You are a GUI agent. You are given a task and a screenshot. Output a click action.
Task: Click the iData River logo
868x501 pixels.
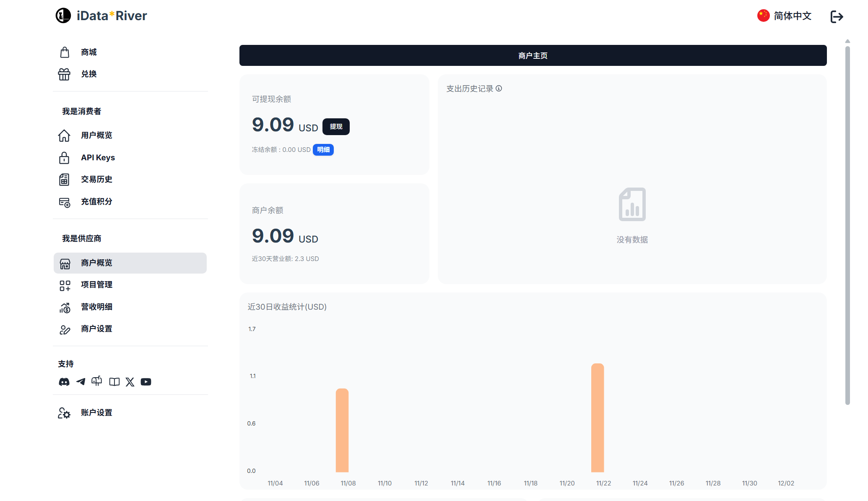pyautogui.click(x=101, y=16)
